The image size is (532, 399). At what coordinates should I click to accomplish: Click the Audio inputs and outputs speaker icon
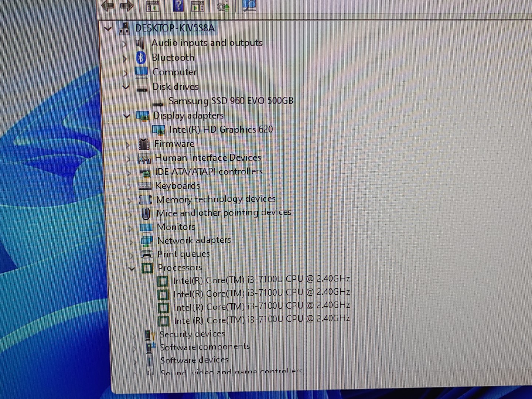140,43
